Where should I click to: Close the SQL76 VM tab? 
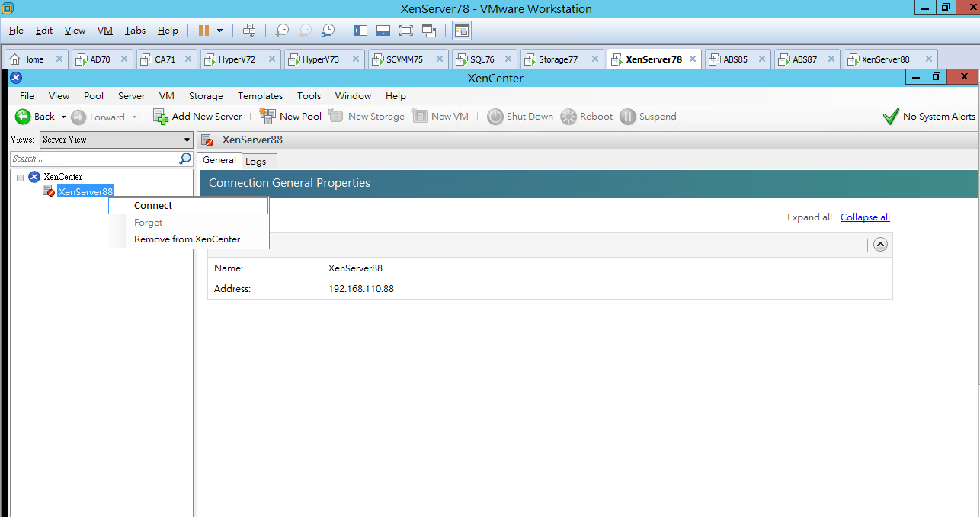(x=508, y=59)
